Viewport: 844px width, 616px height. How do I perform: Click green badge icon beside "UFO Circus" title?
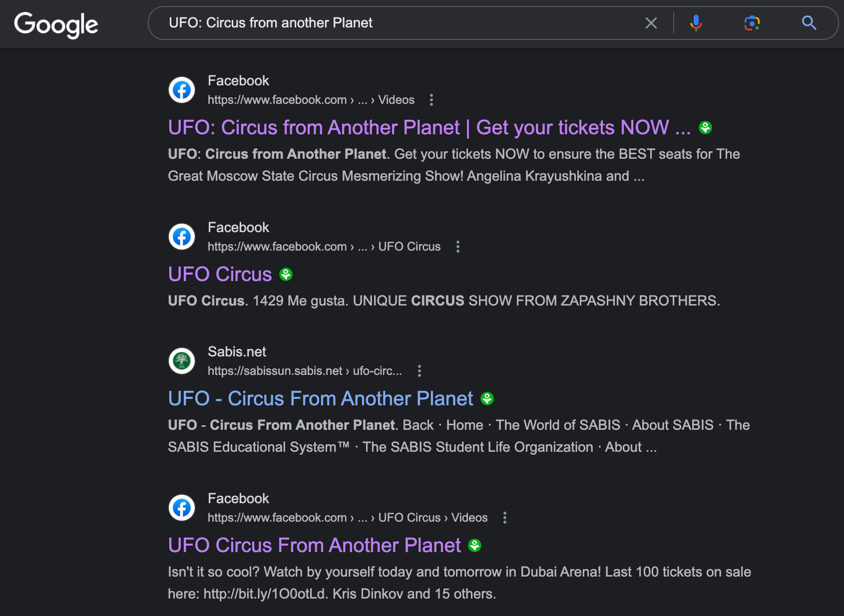[x=286, y=275]
